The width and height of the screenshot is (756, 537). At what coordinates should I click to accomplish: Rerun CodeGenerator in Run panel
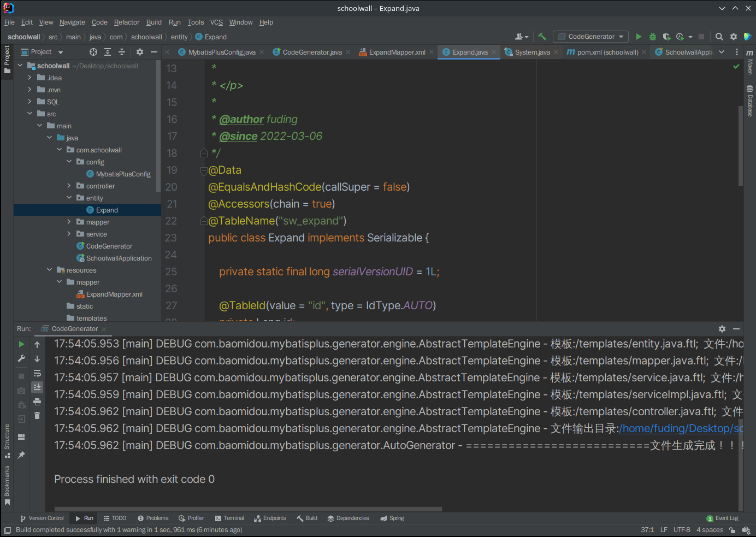21,344
